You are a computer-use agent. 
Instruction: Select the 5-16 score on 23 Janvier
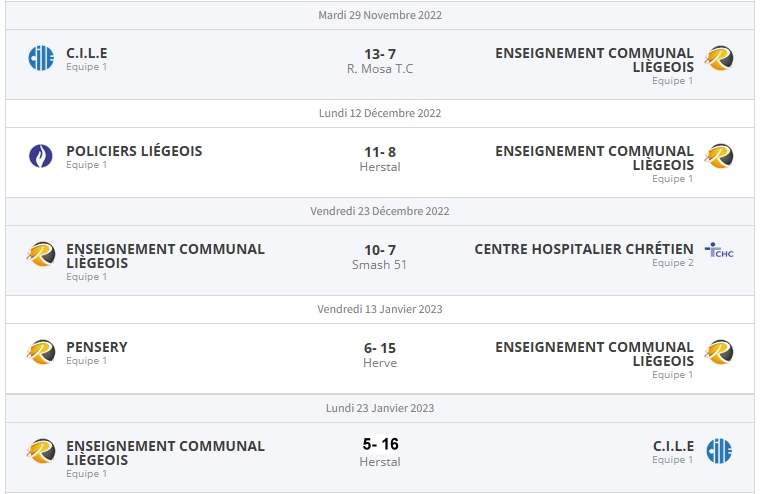[x=380, y=444]
